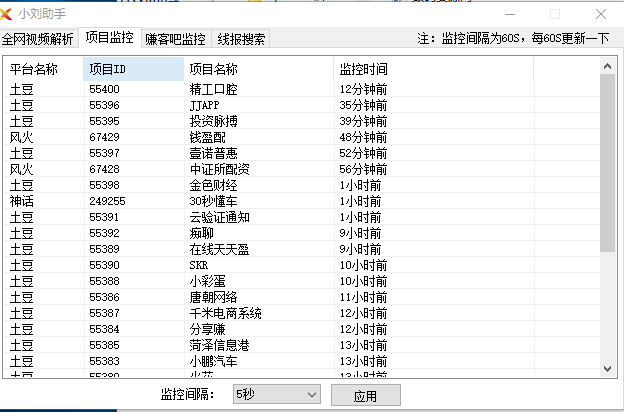Screen dimensions: 624x412
Task: Click the 投资脉搏 project name
Action: (213, 121)
